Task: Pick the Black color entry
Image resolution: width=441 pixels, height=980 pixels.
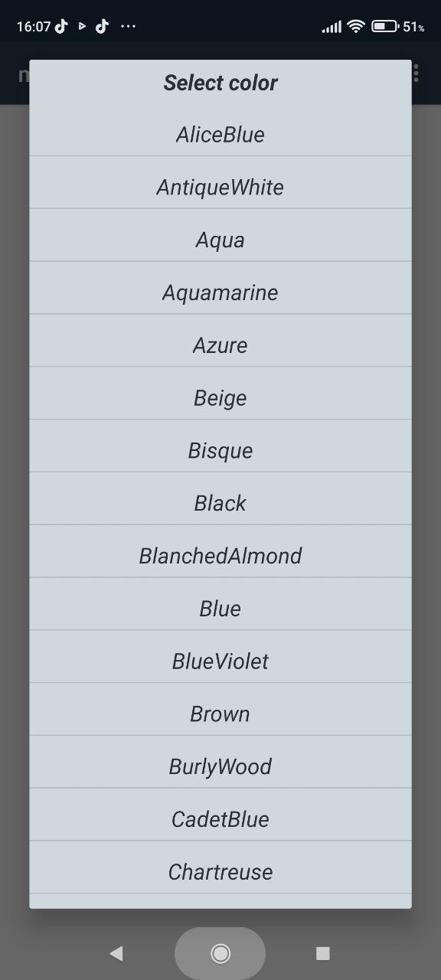Action: (x=220, y=504)
